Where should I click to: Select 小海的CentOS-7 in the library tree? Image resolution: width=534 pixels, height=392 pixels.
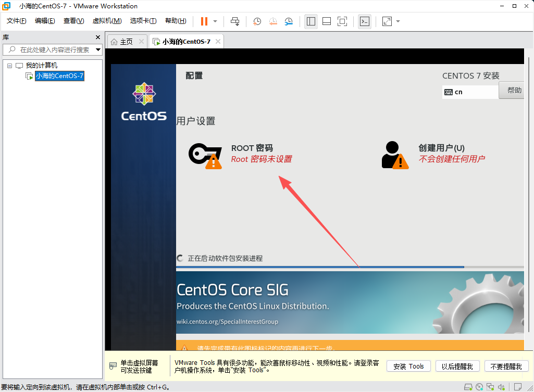[x=59, y=76]
